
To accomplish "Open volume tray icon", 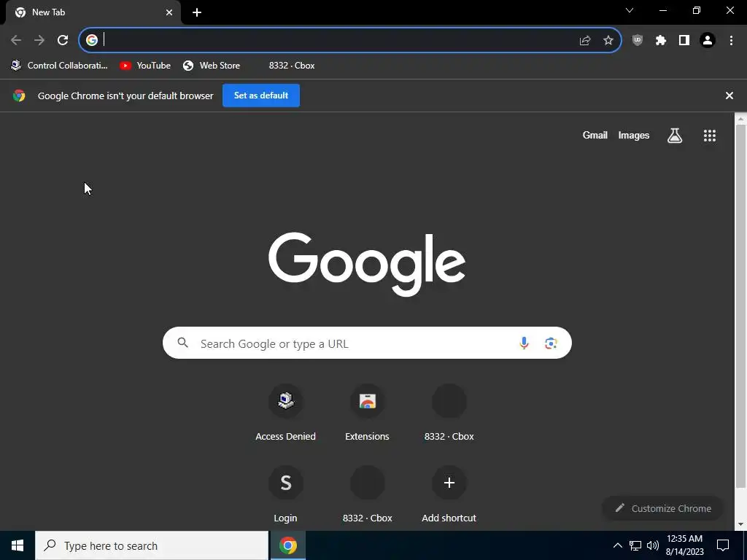I will point(653,545).
